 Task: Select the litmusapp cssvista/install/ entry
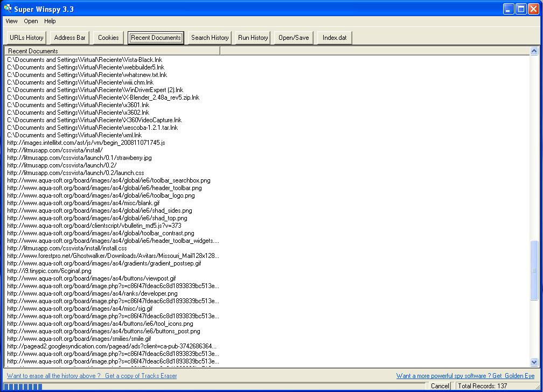pos(55,150)
